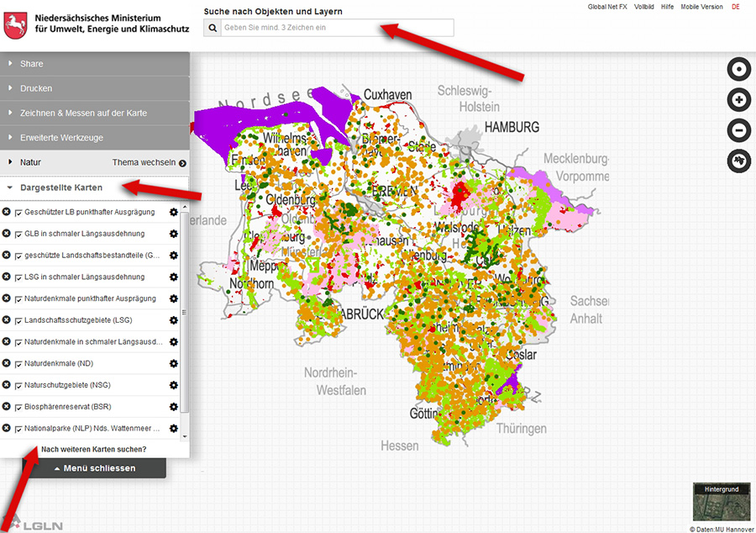756x533 pixels.
Task: Collapse the Dargestellte Karten section
Action: [x=60, y=187]
